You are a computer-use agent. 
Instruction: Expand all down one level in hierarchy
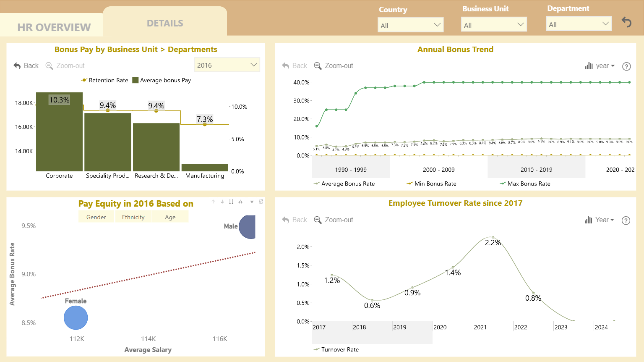pos(240,202)
